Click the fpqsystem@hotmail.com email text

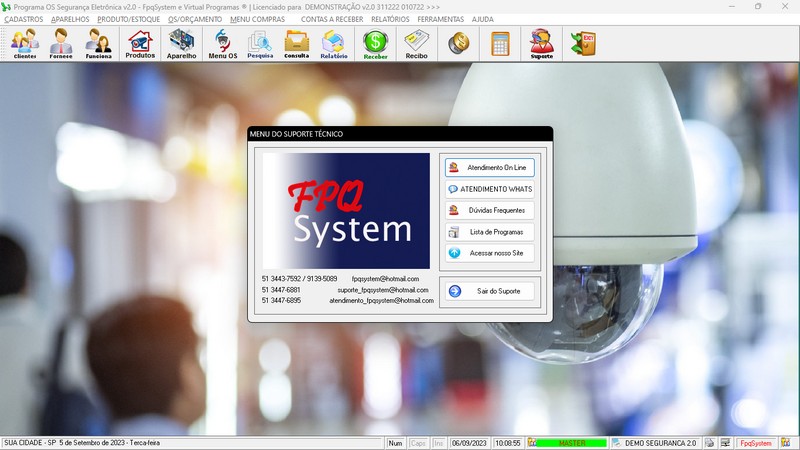385,279
